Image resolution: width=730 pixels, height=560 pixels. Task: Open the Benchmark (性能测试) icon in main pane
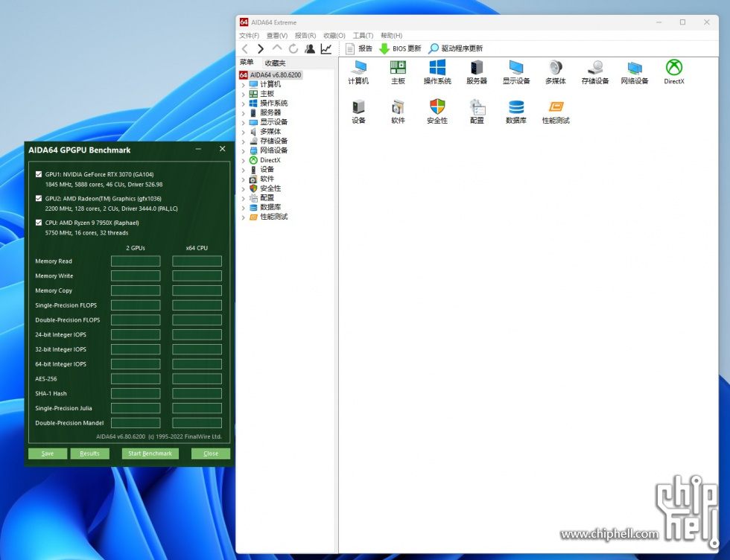pyautogui.click(x=556, y=112)
